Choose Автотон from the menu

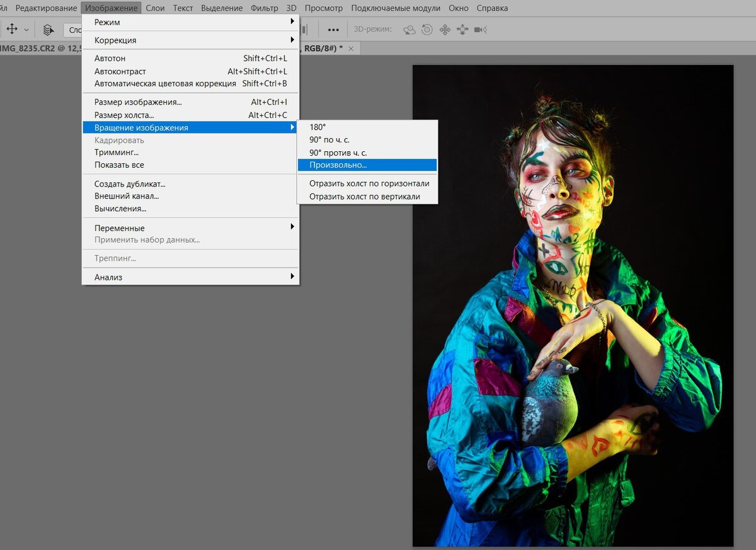(191, 59)
